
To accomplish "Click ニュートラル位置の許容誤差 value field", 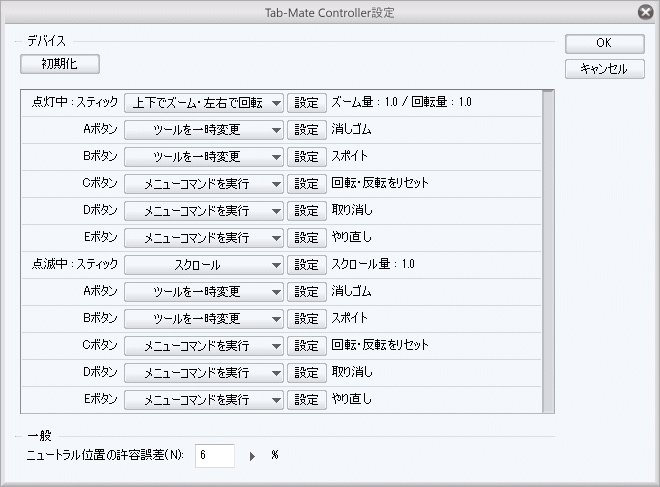I will 215,455.
